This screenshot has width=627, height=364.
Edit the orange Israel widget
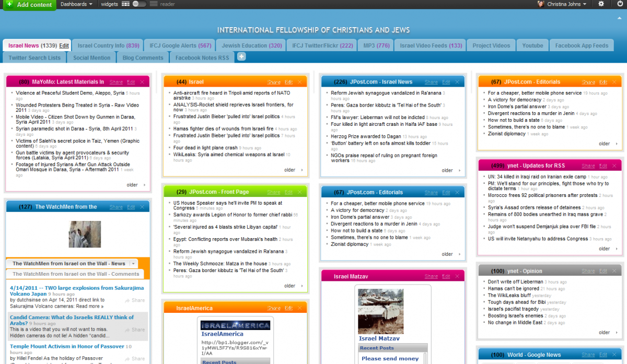point(288,82)
